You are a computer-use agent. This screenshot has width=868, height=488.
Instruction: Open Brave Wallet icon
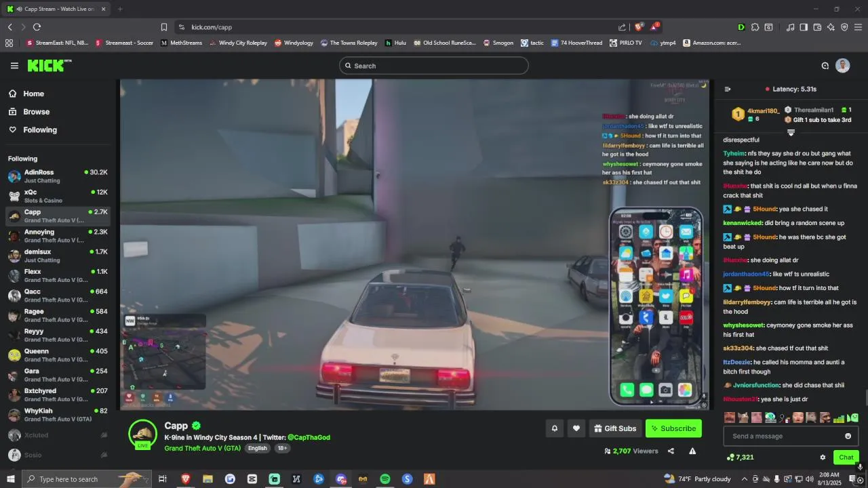[817, 27]
